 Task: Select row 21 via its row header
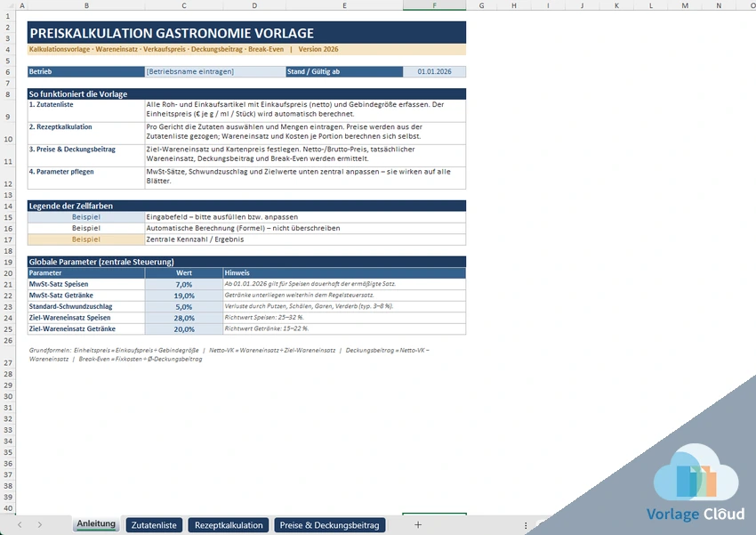(8, 284)
